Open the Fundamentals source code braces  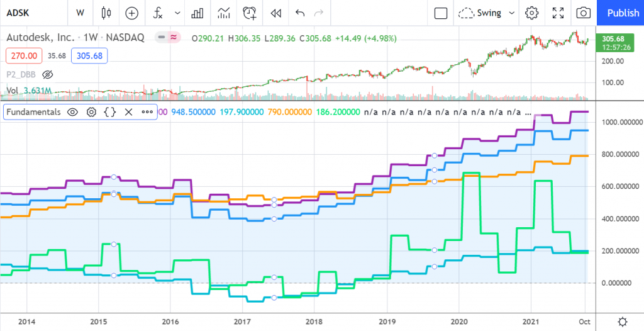[x=110, y=112]
